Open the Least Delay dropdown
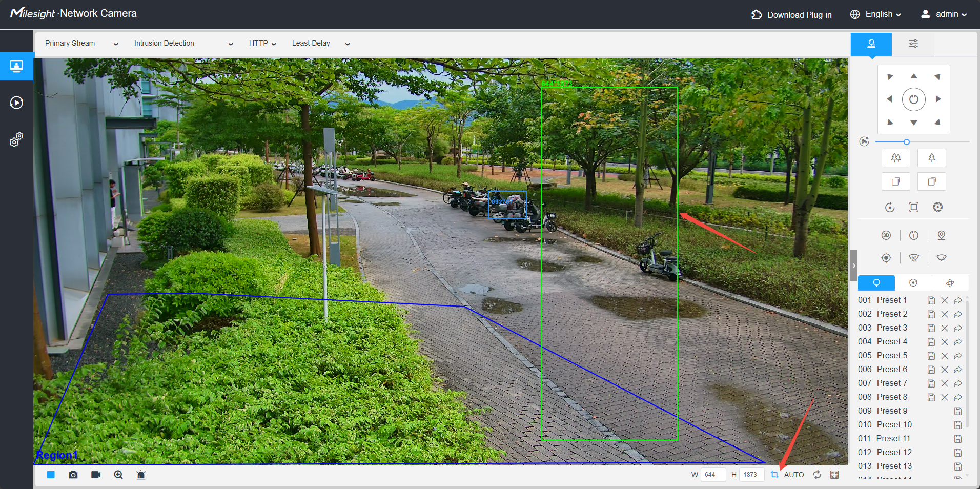Screen dimensions: 980x489 (321, 44)
